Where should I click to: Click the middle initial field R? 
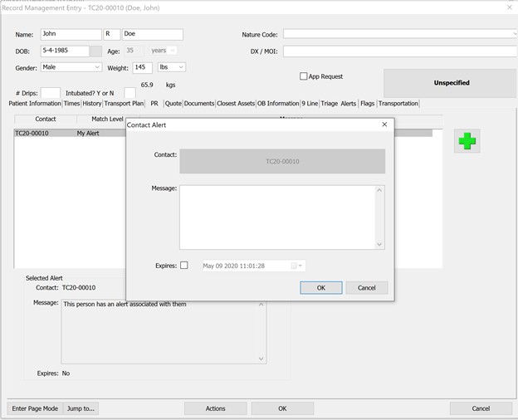[x=112, y=34]
